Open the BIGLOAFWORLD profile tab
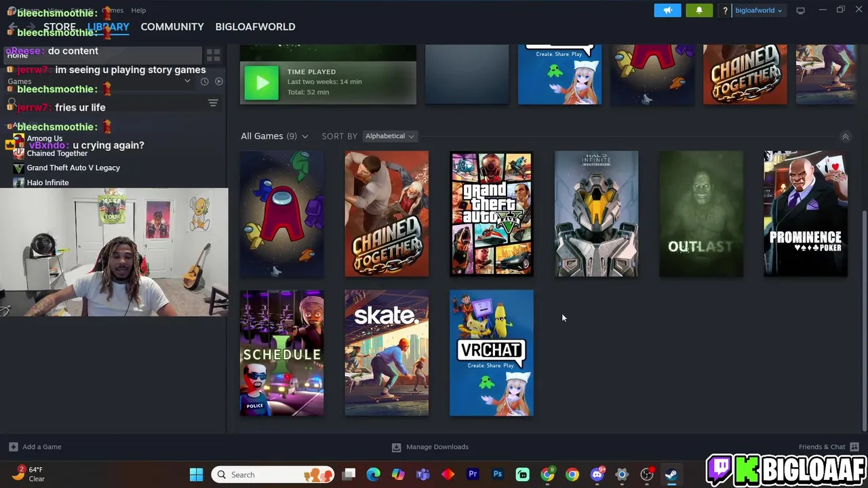Viewport: 868px width, 488px height. coord(255,27)
